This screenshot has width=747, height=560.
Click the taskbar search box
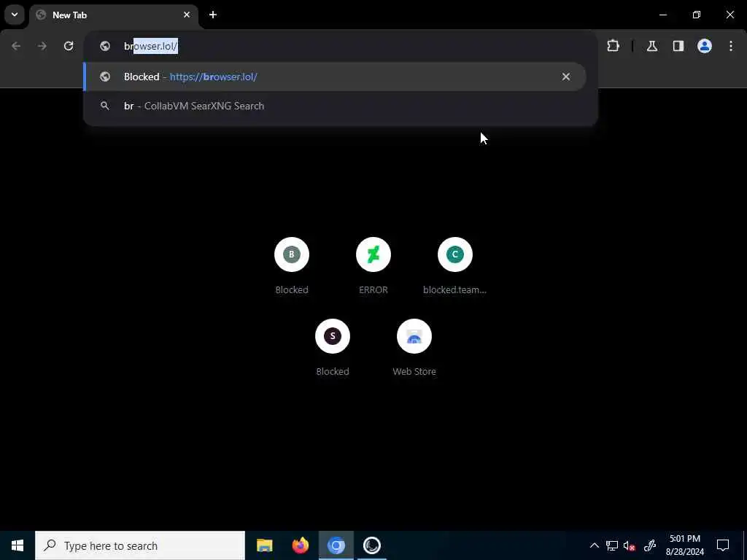tap(140, 545)
